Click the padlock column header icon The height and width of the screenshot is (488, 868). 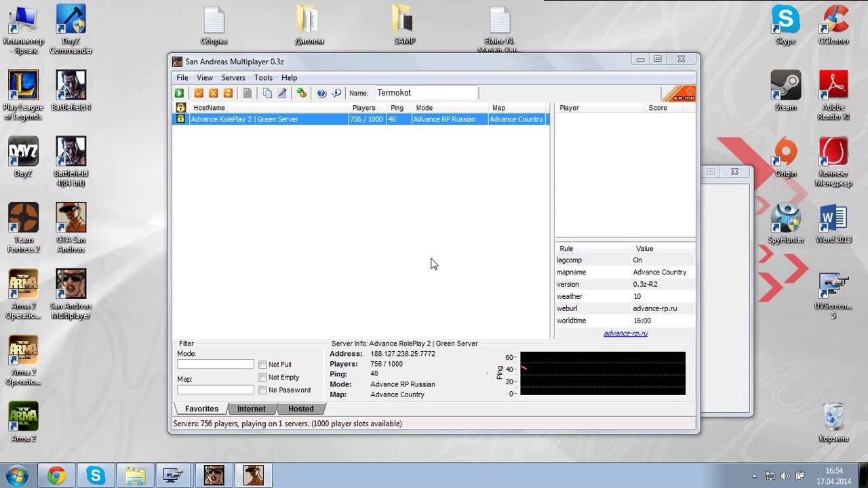point(180,108)
